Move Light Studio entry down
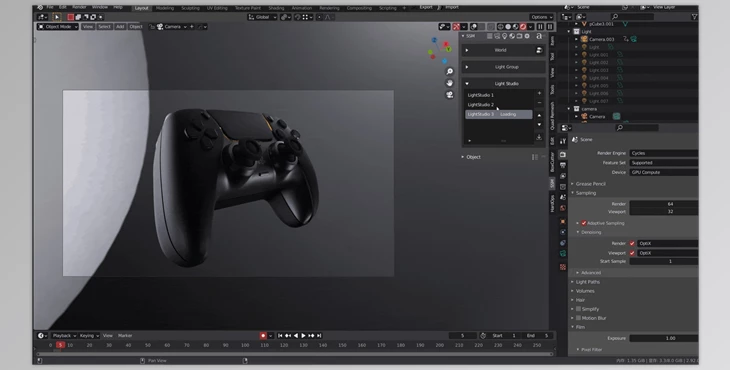The height and width of the screenshot is (370, 730). (539, 124)
